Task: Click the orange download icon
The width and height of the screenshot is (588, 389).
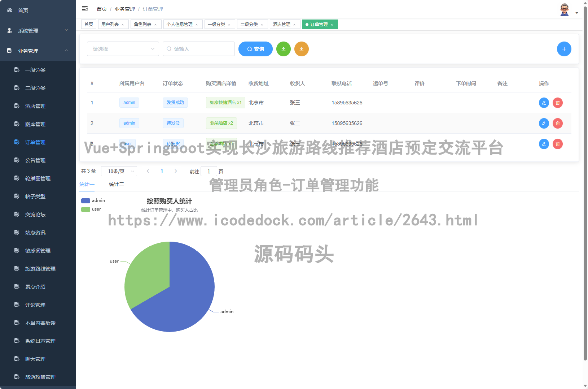Action: pos(302,49)
